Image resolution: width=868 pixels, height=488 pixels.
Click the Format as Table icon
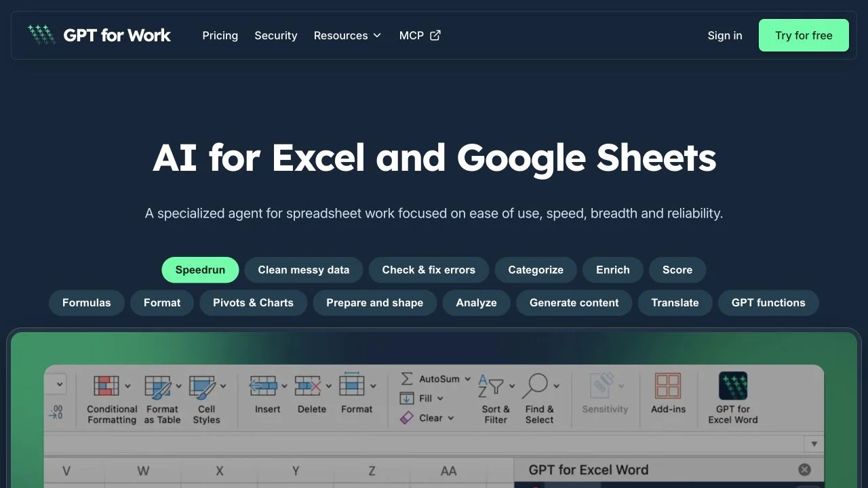pos(158,386)
